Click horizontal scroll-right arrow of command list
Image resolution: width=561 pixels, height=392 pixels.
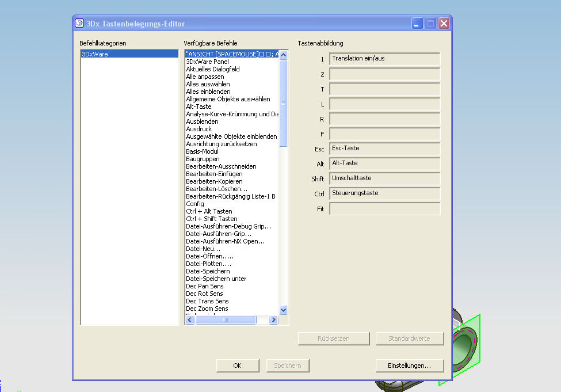273,319
